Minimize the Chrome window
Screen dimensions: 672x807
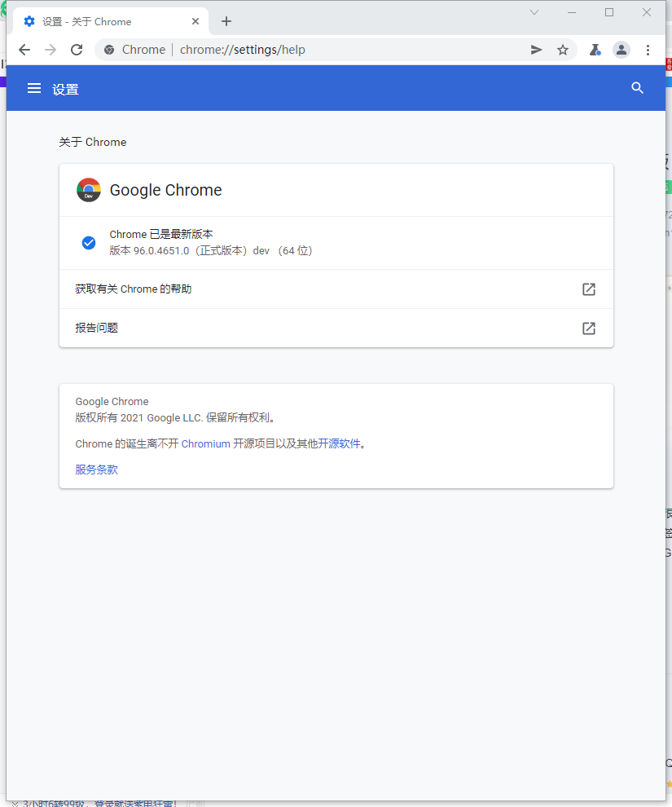pos(572,12)
